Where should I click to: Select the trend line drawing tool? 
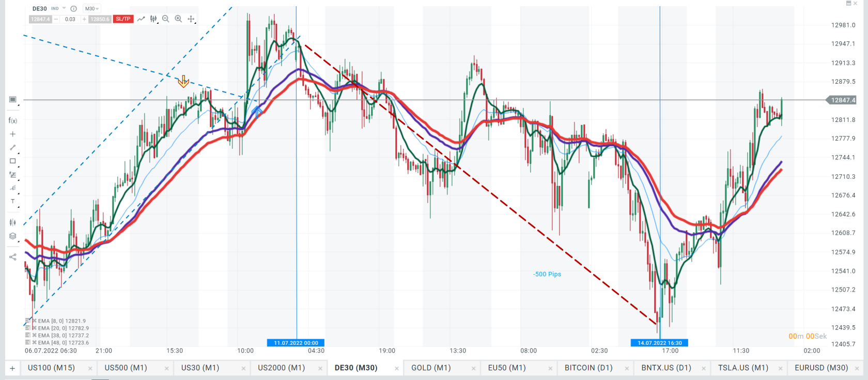[13, 148]
